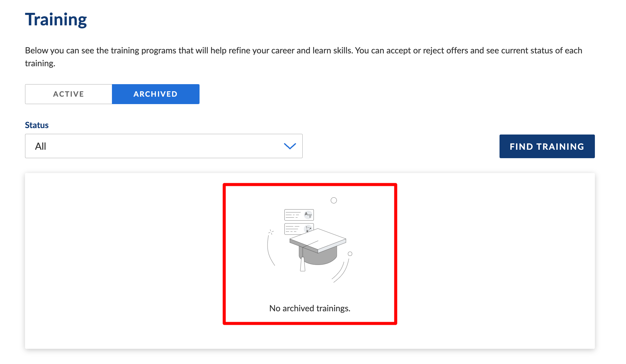Click the blue Status dropdown chevron
The height and width of the screenshot is (364, 626).
(290, 146)
